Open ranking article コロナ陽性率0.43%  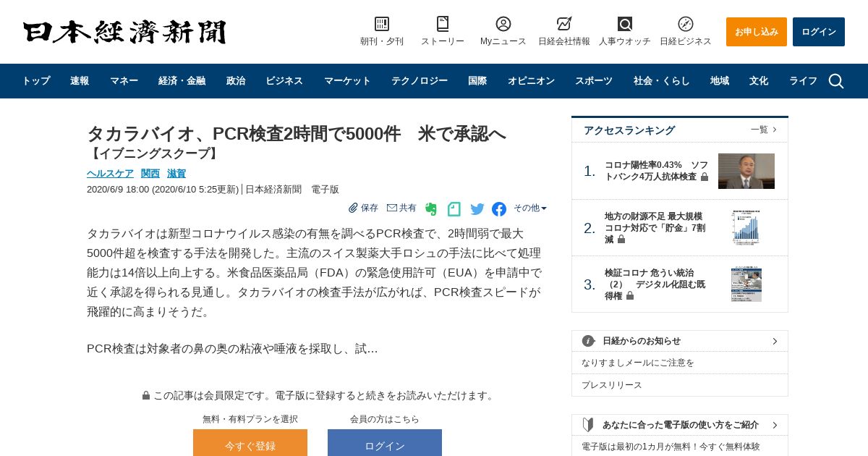pos(657,171)
